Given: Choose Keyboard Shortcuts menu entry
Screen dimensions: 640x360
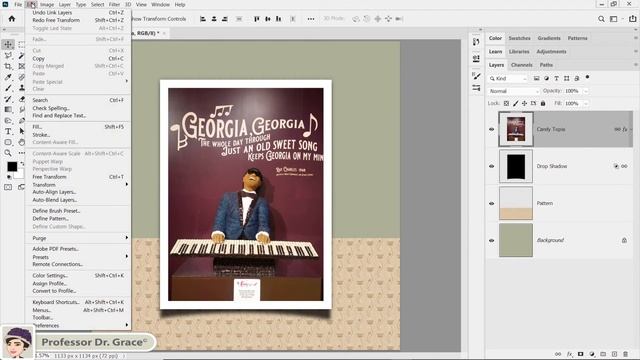Looking at the screenshot, I should tap(78, 302).
